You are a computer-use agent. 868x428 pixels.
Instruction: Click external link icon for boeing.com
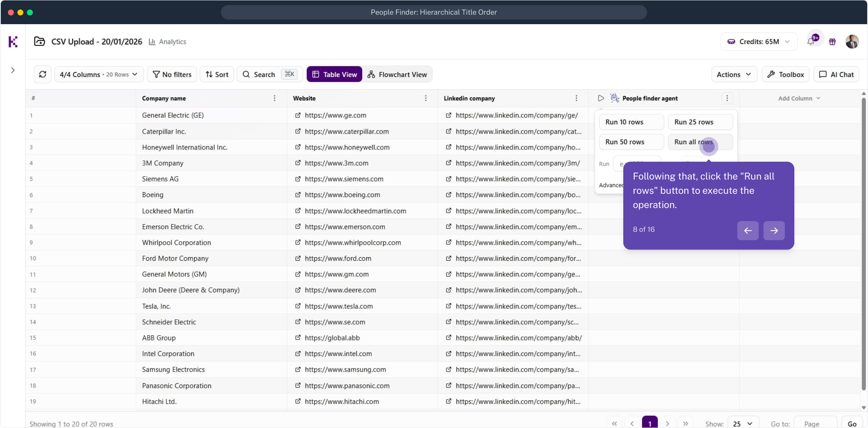298,195
